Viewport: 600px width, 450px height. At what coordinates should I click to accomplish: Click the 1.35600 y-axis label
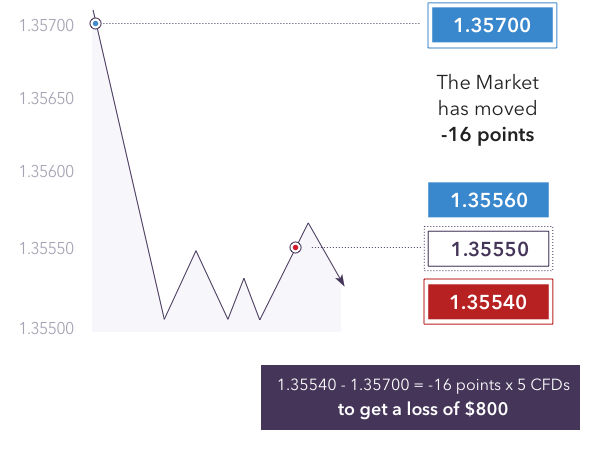[46, 171]
